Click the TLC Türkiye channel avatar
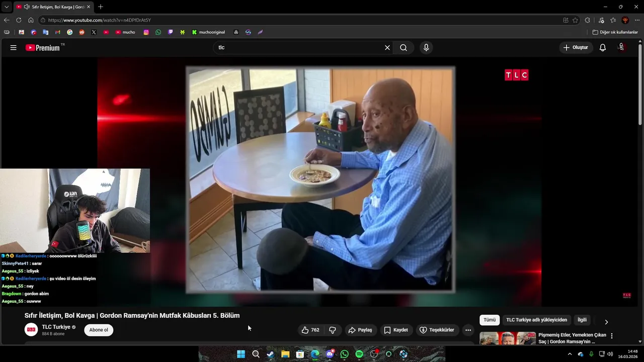Screen dimensions: 644x362 pos(31,330)
